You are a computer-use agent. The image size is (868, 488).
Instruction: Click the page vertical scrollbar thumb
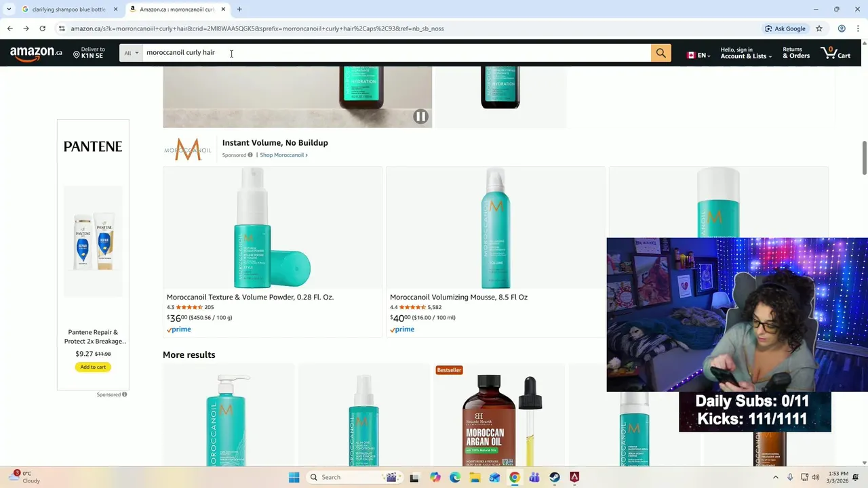[864, 157]
